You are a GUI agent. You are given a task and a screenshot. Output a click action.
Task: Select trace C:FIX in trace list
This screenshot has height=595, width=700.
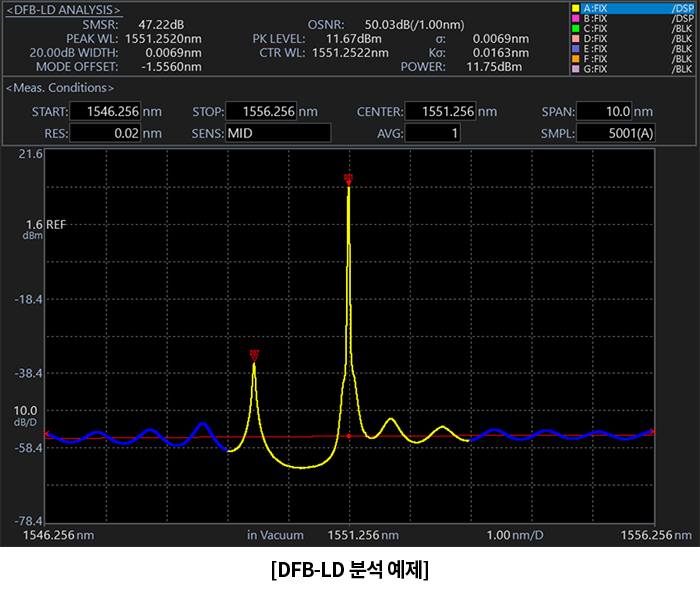[633, 29]
